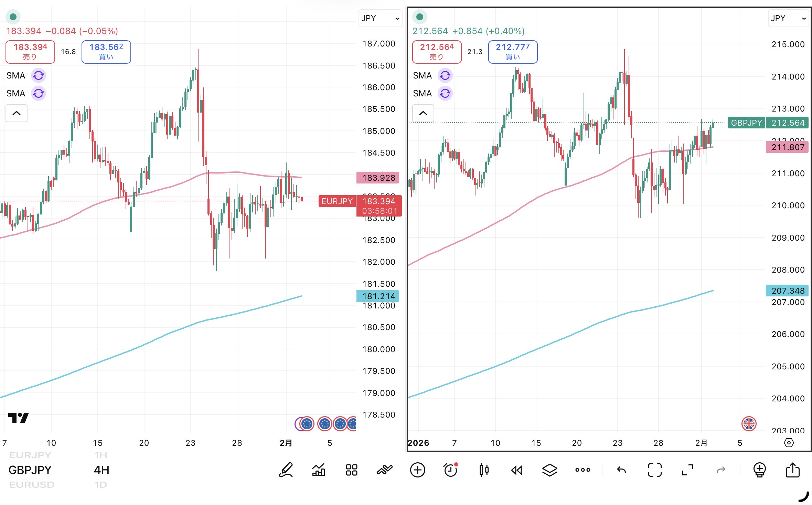Image resolution: width=812 pixels, height=505 pixels.
Task: Open the layout grid selector
Action: pyautogui.click(x=351, y=470)
